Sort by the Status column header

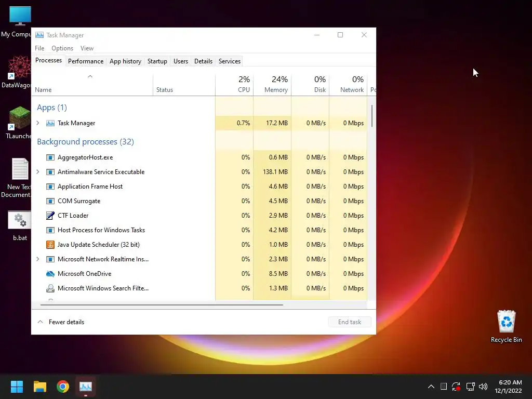pyautogui.click(x=184, y=85)
